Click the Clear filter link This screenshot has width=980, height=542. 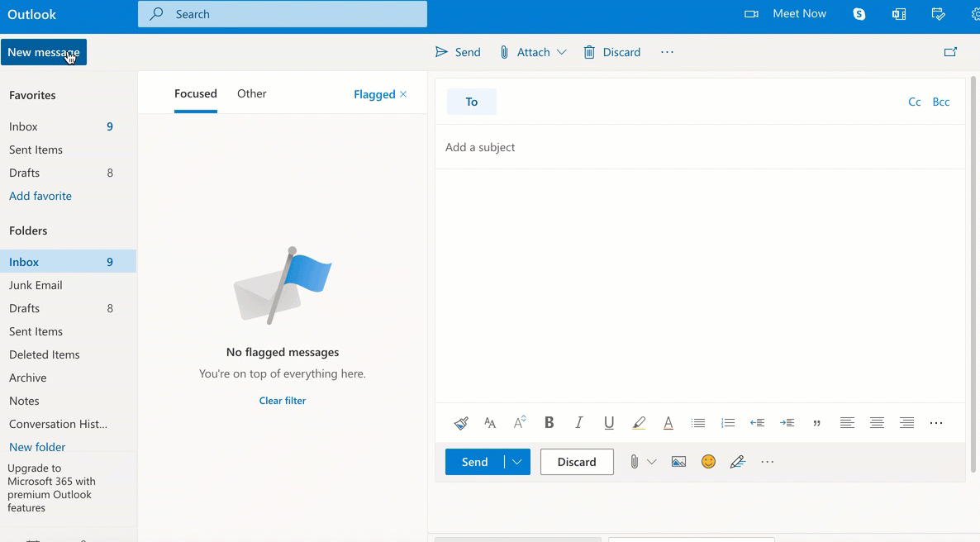283,401
